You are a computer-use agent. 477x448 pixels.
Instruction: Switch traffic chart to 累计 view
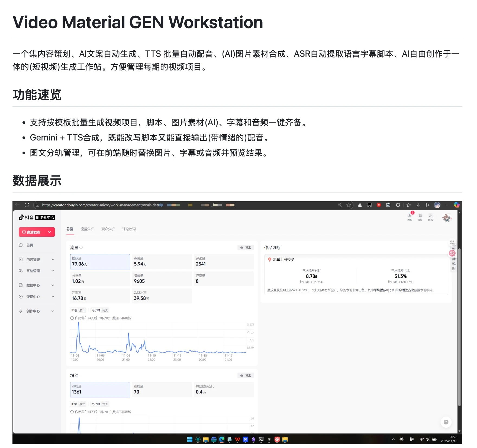(82, 310)
